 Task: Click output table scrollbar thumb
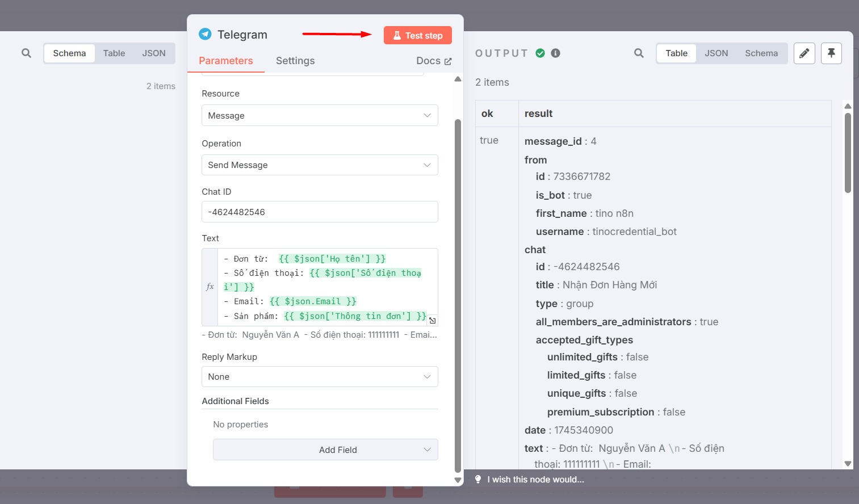point(848,153)
